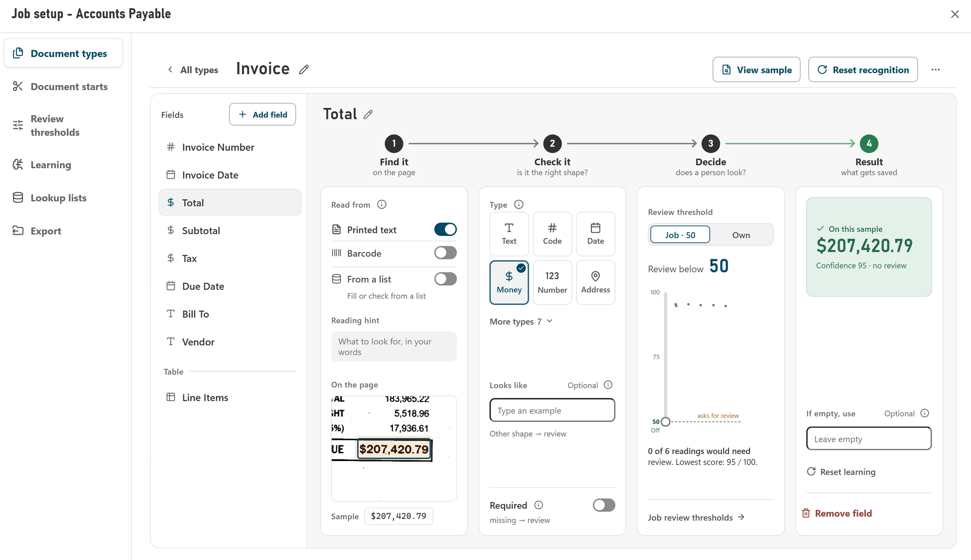
Task: Click the review threshold slider handle at 50
Action: coord(666,422)
